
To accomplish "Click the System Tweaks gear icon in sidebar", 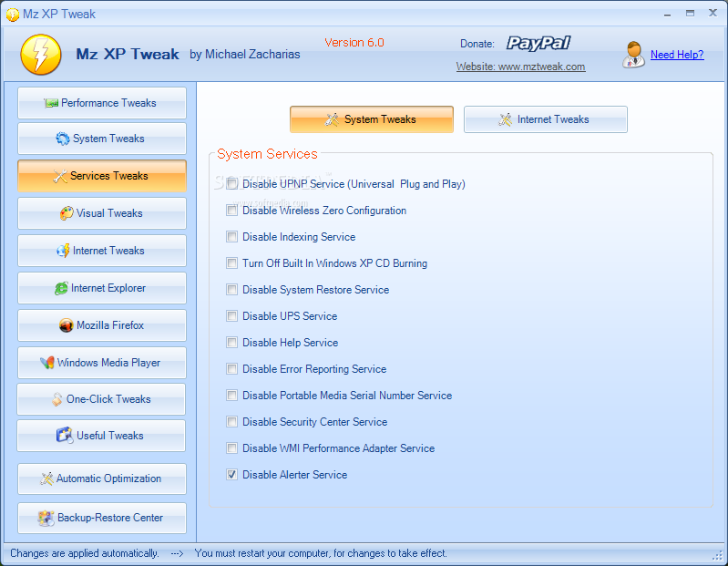I will pos(63,139).
